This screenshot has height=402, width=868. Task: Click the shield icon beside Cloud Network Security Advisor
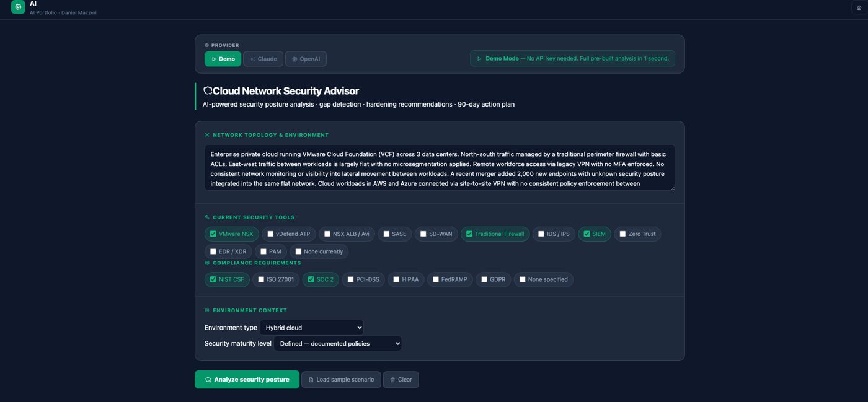[x=208, y=91]
